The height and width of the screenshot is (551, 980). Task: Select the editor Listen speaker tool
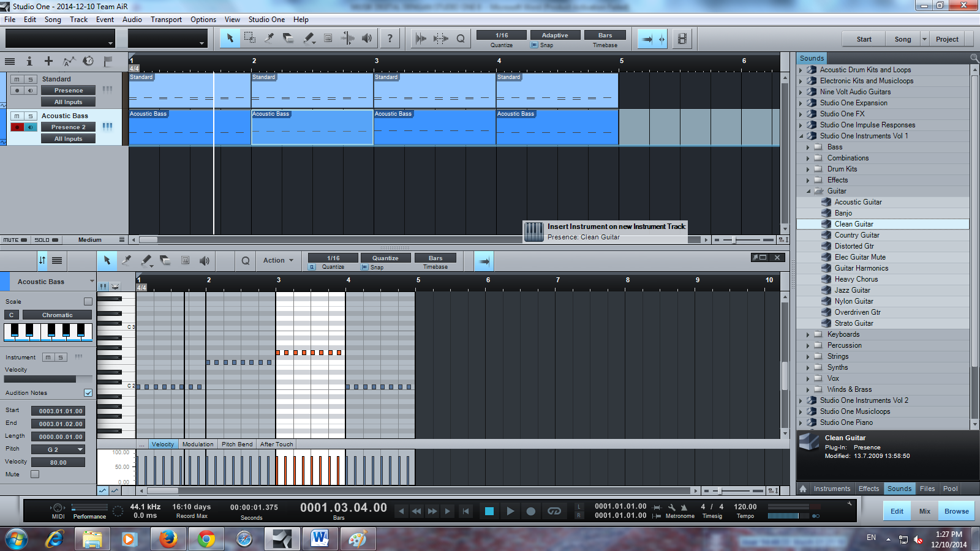tap(205, 260)
